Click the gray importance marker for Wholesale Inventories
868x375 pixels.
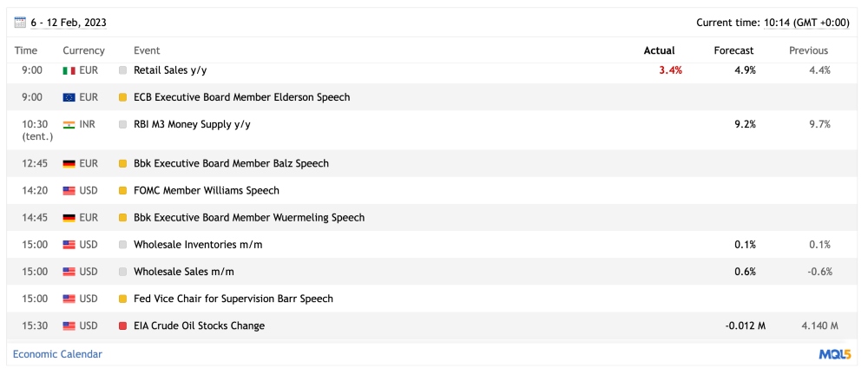(x=122, y=245)
